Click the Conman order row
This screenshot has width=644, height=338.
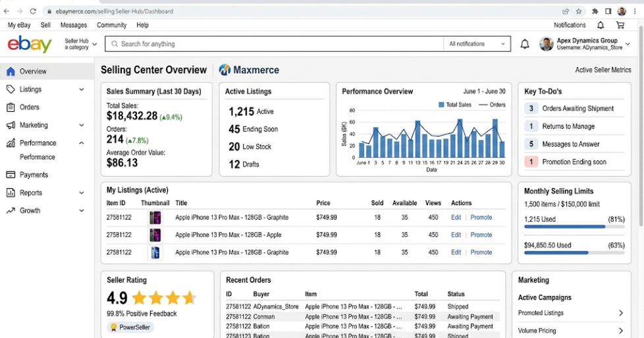pyautogui.click(x=363, y=317)
